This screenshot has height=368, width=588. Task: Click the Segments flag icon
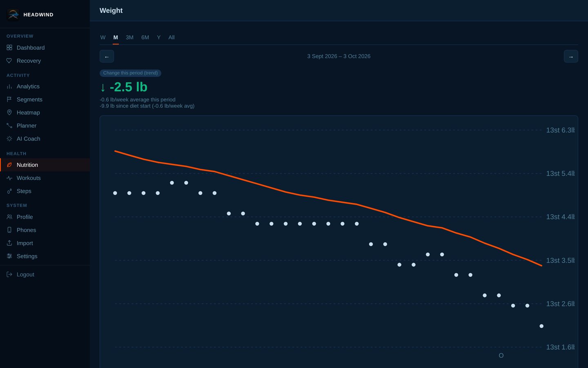pos(9,100)
